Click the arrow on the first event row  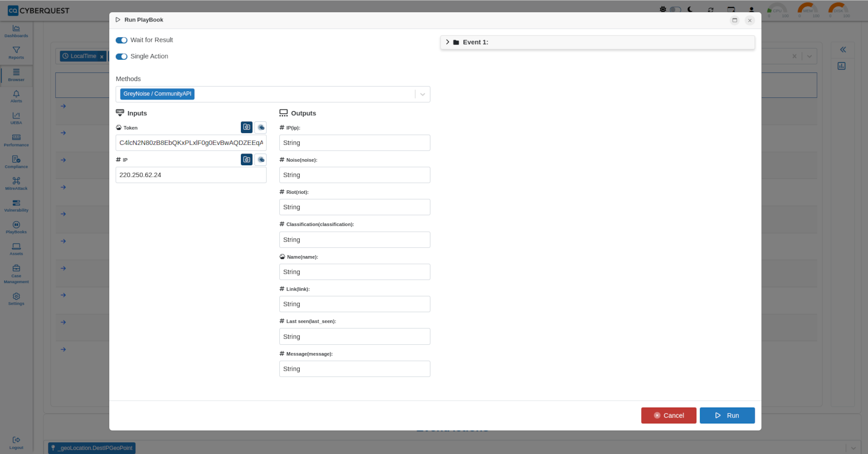[63, 106]
